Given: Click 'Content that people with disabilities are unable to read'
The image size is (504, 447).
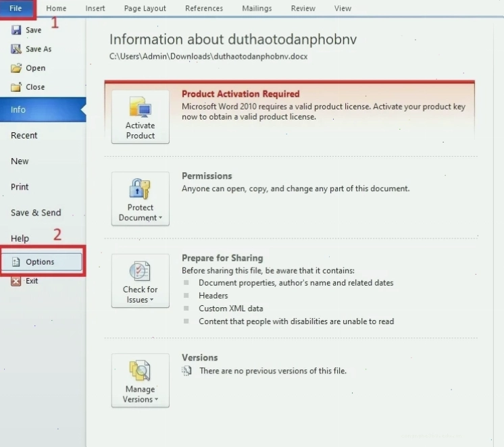Looking at the screenshot, I should coord(296,321).
